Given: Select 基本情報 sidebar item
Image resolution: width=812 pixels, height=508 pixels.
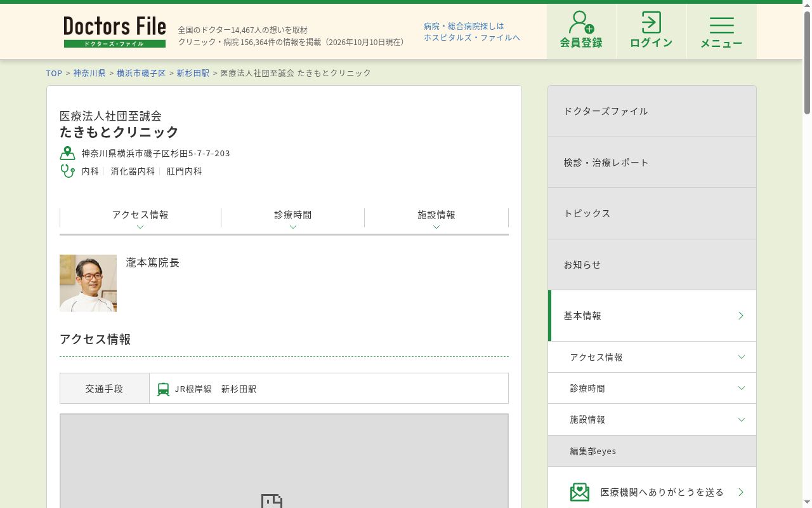Looking at the screenshot, I should pos(652,316).
